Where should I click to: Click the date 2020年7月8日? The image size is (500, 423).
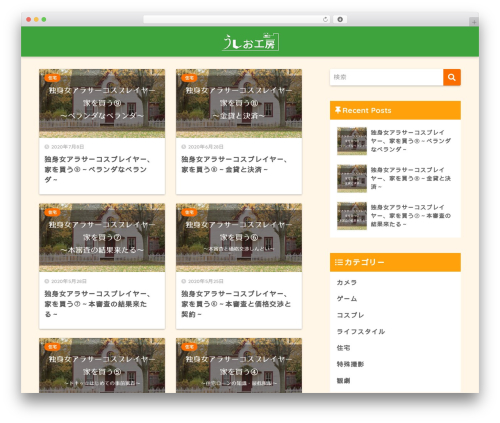67,147
